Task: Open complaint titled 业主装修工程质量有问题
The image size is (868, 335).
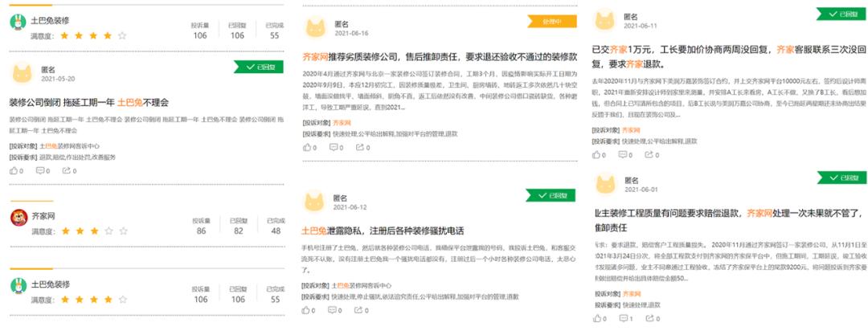Action: 729,220
